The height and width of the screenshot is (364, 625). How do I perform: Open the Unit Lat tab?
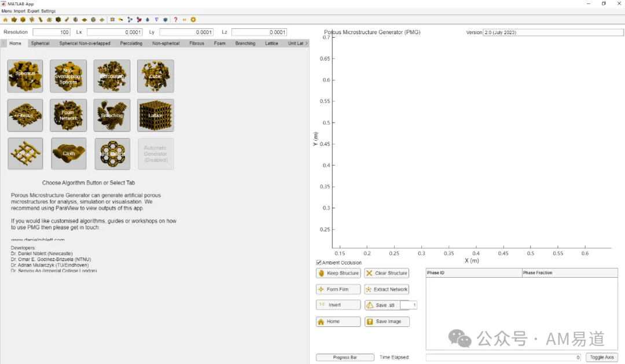point(295,43)
